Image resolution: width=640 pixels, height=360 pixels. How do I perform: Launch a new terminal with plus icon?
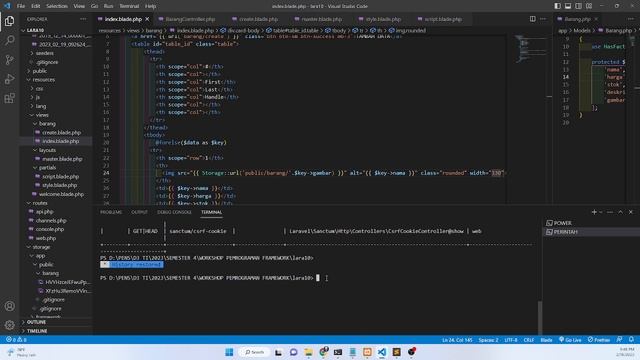tap(594, 212)
